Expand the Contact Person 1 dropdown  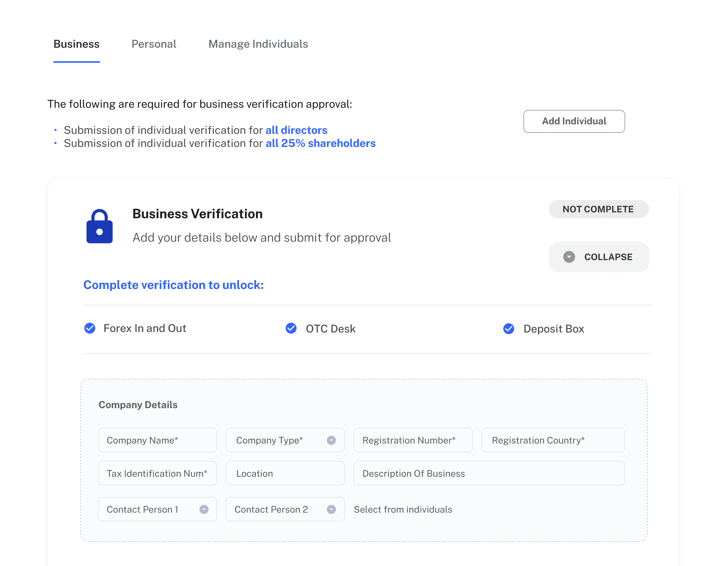click(x=204, y=509)
